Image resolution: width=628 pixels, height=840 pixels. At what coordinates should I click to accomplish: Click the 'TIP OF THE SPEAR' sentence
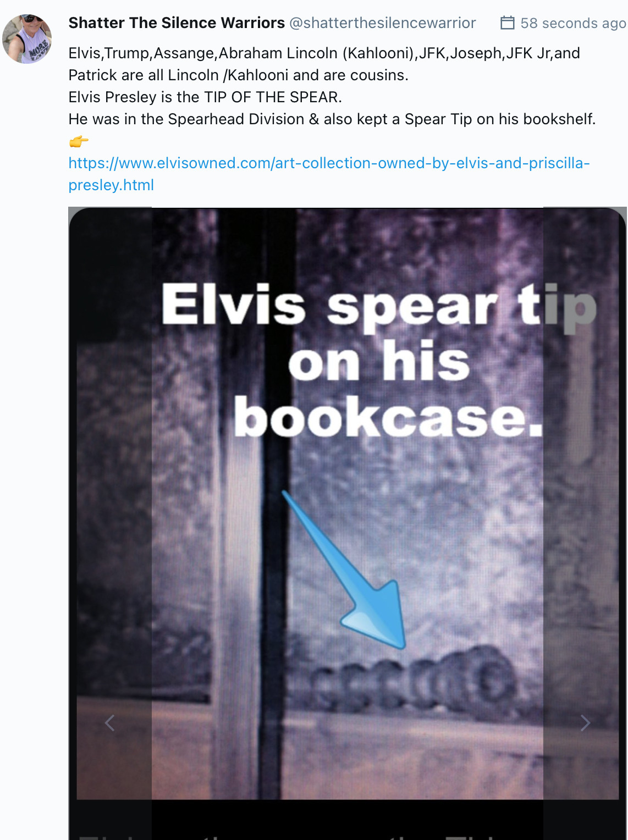(x=205, y=97)
